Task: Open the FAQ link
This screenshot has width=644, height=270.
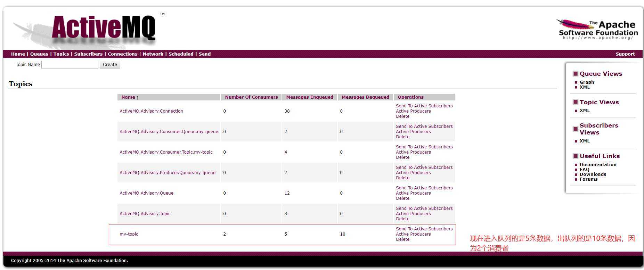Action: point(584,170)
